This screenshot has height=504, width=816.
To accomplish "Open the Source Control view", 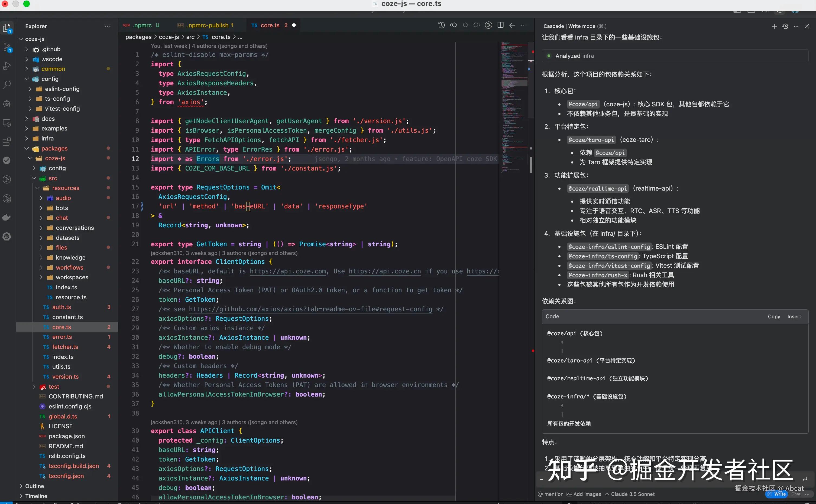I will [x=7, y=48].
